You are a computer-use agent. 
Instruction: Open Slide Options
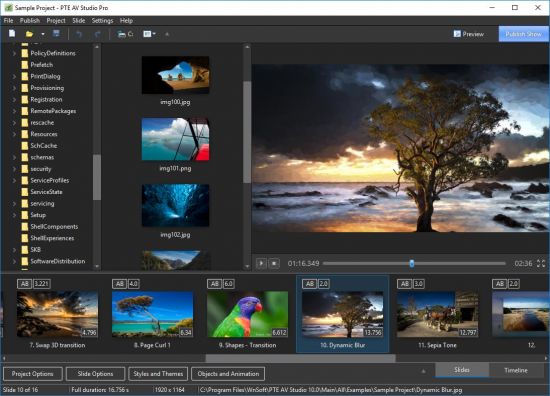point(95,374)
